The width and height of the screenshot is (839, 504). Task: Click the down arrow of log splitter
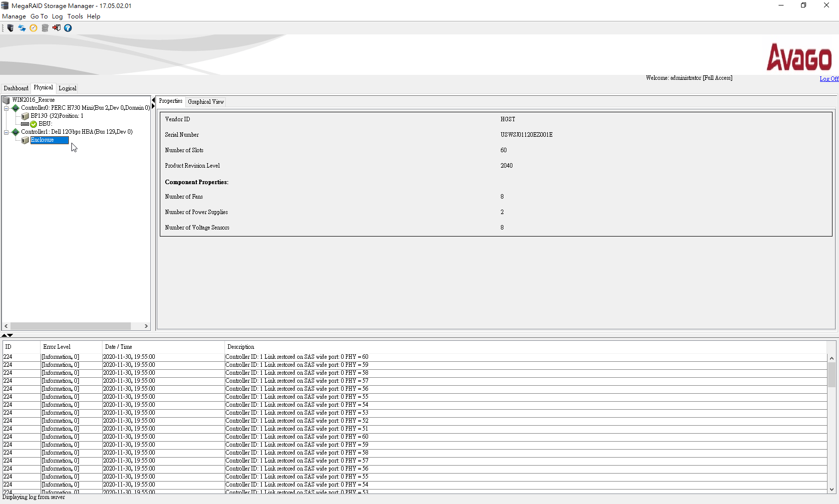point(10,335)
